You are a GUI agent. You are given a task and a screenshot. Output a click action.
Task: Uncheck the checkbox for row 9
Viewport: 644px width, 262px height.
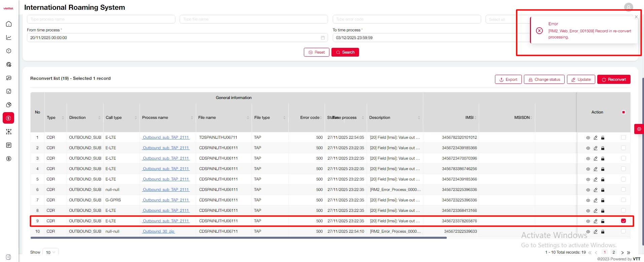click(623, 221)
